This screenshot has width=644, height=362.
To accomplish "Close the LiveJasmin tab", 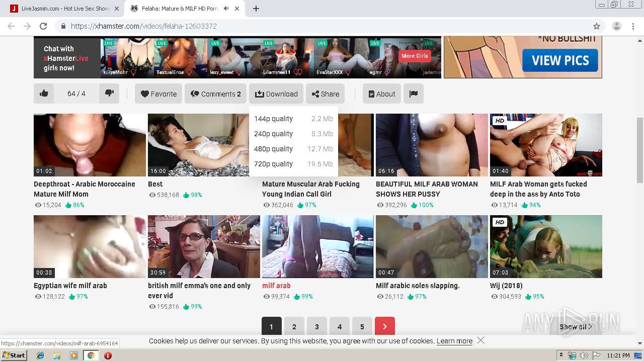I will point(117,9).
